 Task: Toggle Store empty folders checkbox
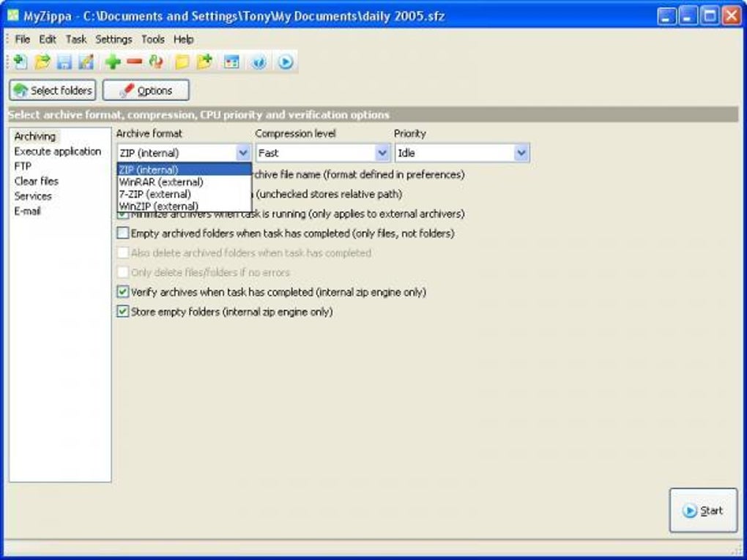[123, 312]
